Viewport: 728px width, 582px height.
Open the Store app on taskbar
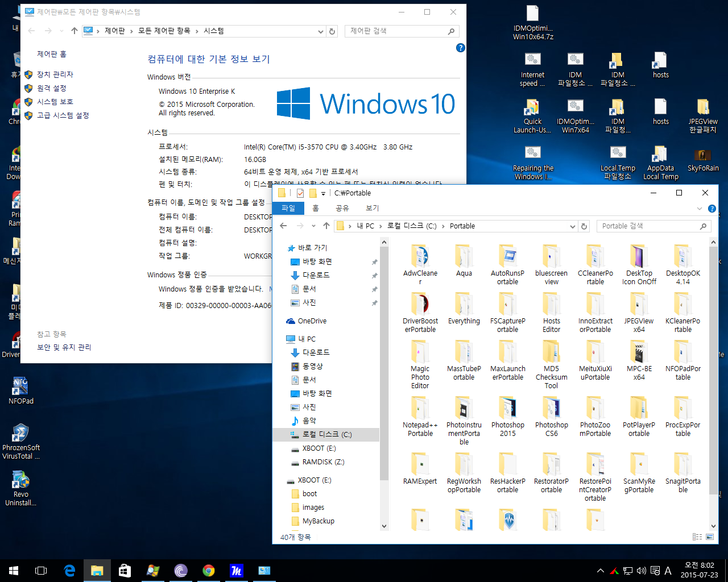point(125,571)
